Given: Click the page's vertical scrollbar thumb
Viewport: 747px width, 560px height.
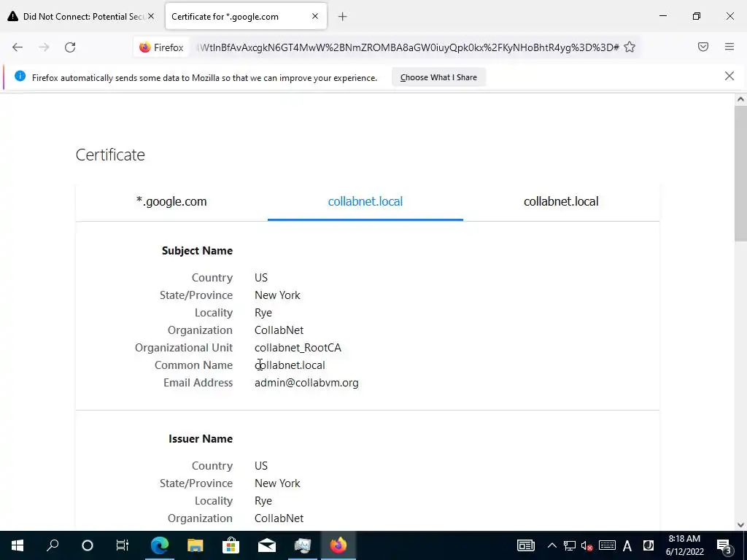Looking at the screenshot, I should point(740,174).
